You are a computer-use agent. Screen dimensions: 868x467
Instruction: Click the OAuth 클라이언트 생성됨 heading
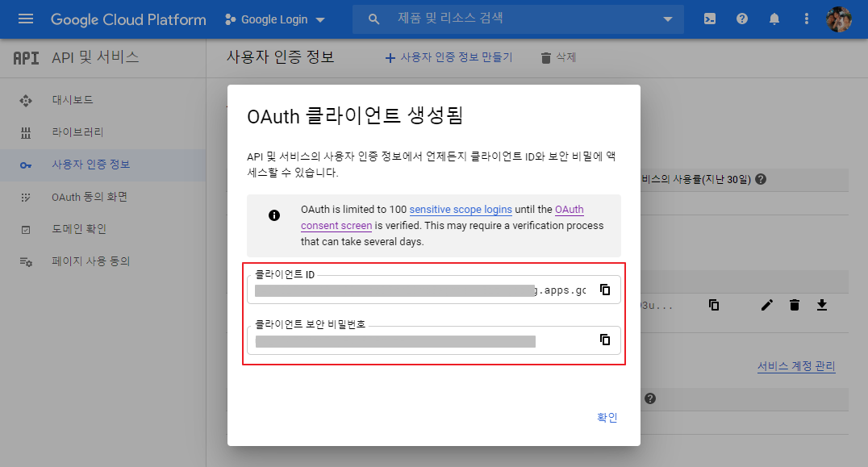pos(355,116)
